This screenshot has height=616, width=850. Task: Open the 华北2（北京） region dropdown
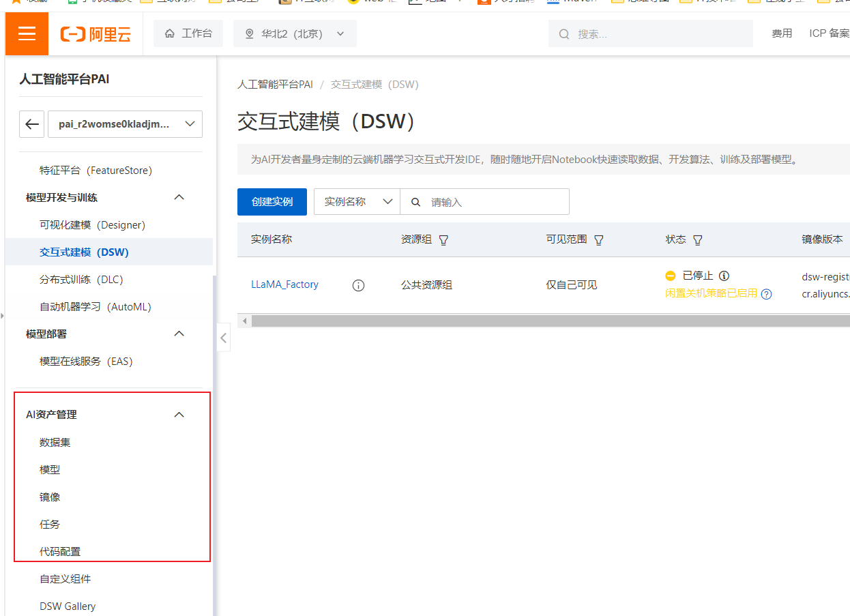tap(295, 33)
